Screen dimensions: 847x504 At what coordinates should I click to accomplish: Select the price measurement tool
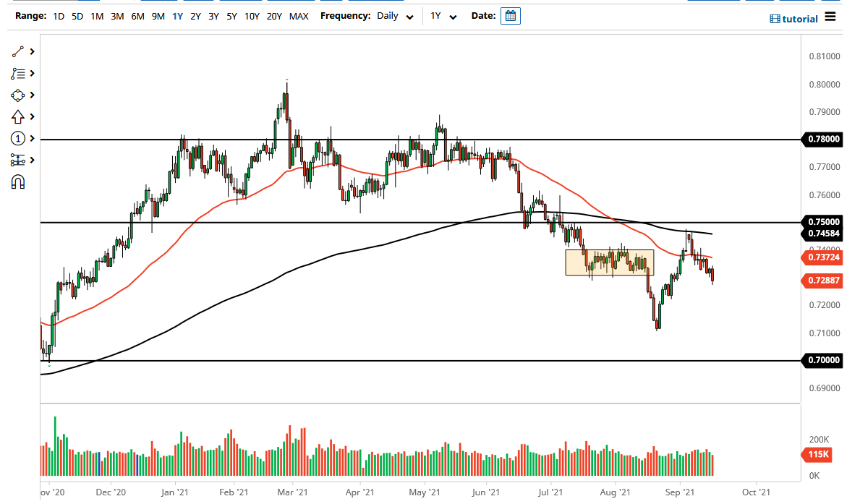coord(16,160)
